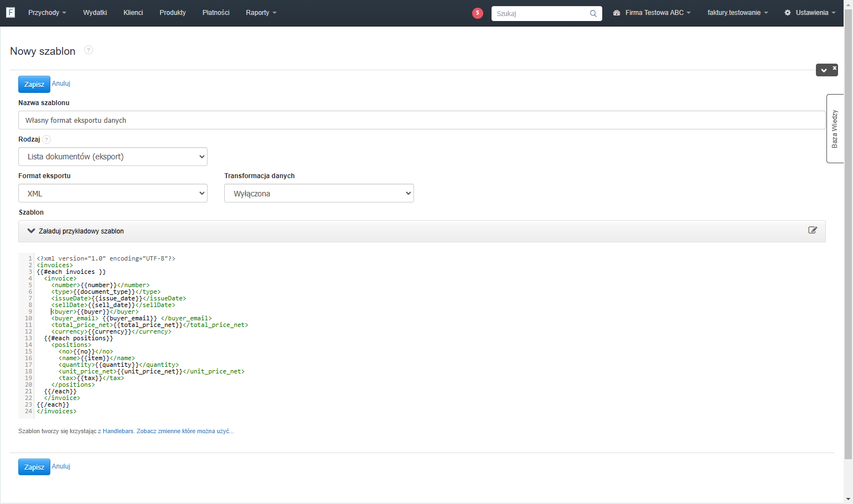Click the '<number>{{number}}</number>' line
This screenshot has width=853, height=504.
click(101, 285)
